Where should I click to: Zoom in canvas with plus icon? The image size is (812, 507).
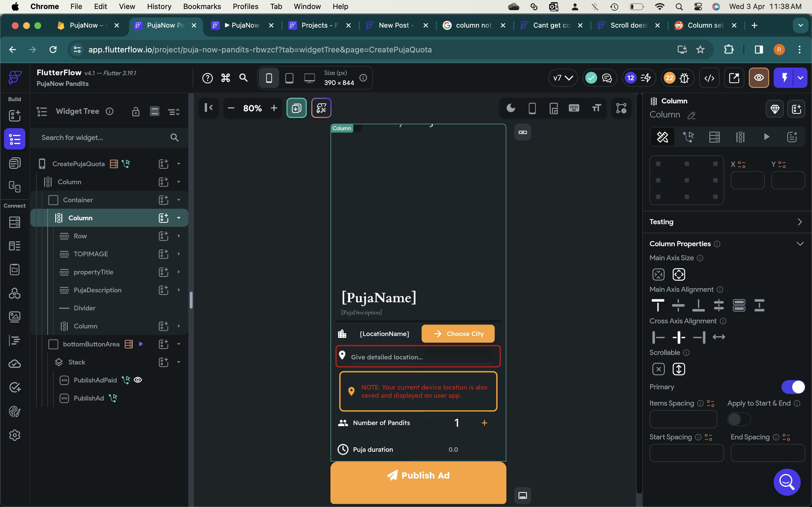point(274,108)
